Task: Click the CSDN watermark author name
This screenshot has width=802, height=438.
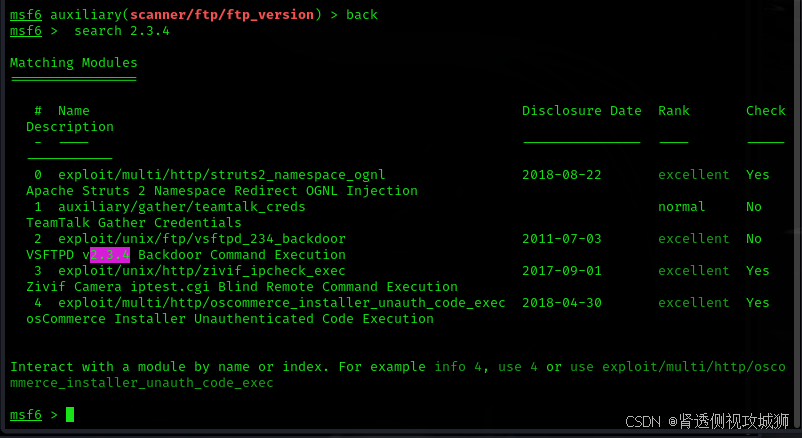Action: [x=733, y=422]
